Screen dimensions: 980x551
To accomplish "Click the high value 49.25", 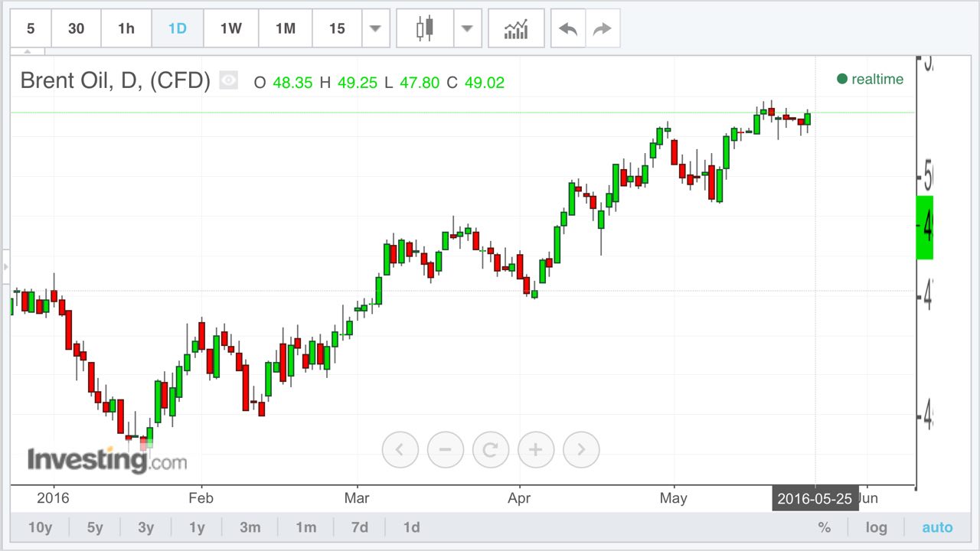I will [x=358, y=83].
